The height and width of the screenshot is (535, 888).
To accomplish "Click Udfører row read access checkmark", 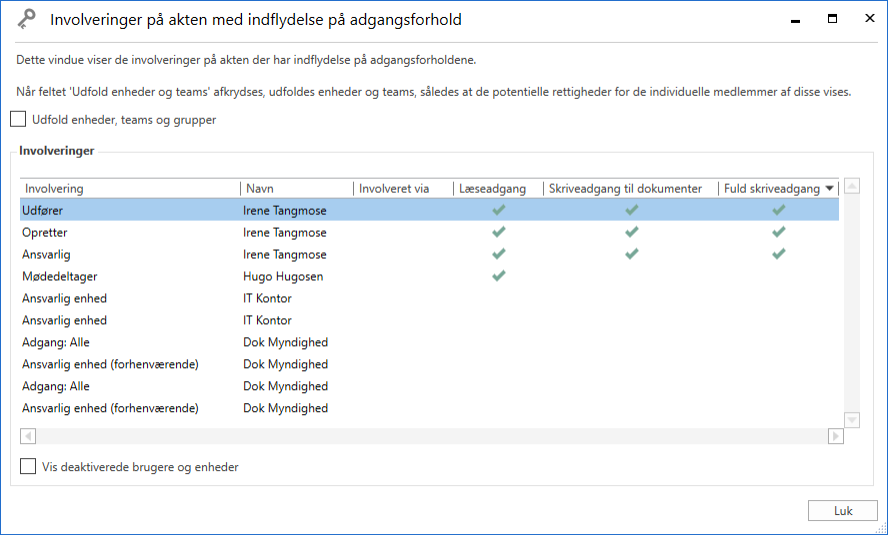I will pos(499,210).
